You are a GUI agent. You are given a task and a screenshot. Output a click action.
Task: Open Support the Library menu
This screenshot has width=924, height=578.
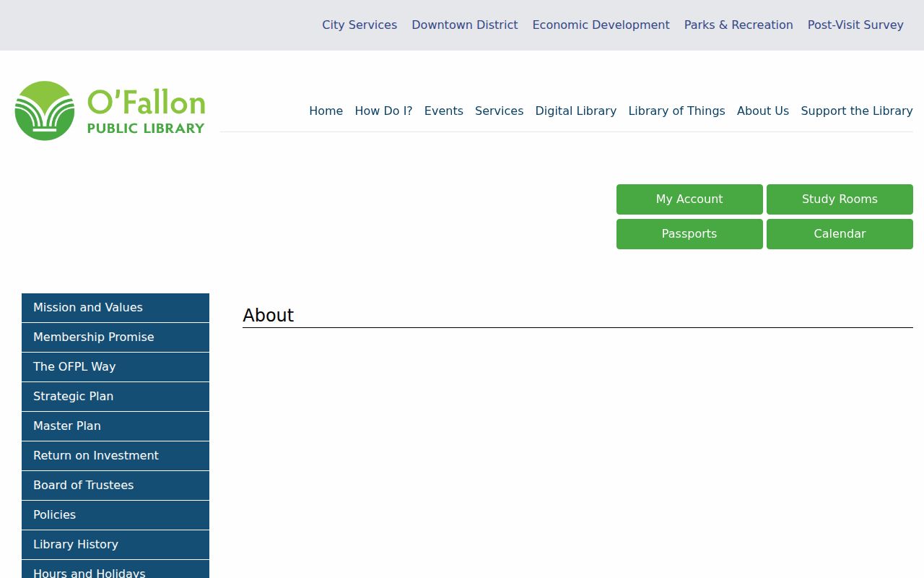(857, 111)
